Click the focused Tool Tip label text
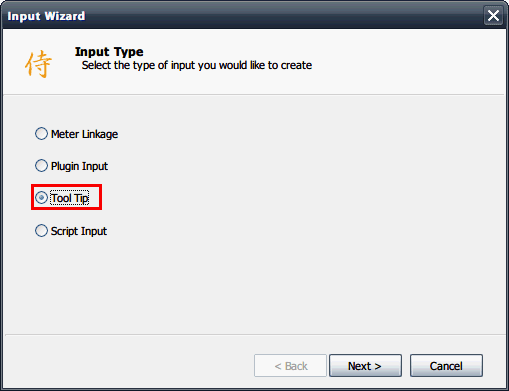 tap(70, 198)
